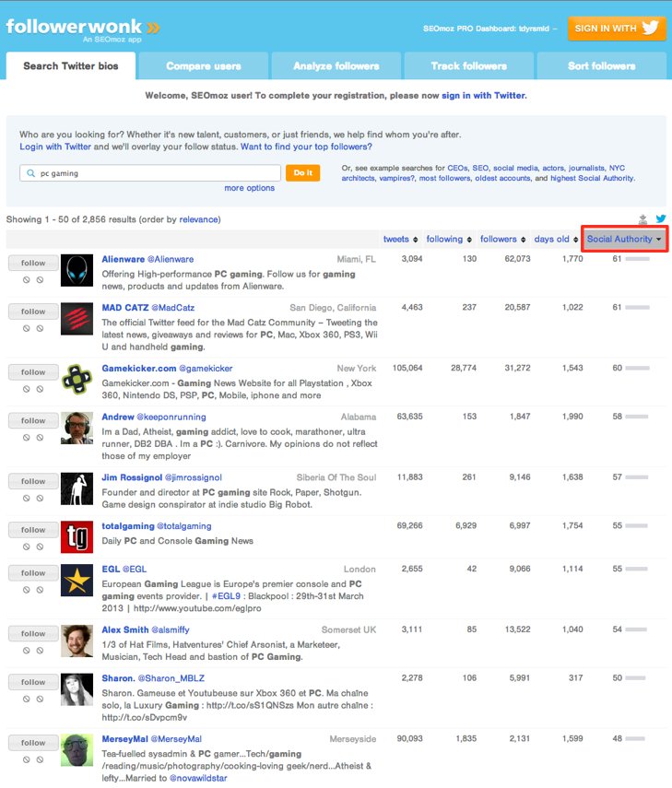This screenshot has width=672, height=788.
Task: Follow the EGL account
Action: coord(33,573)
